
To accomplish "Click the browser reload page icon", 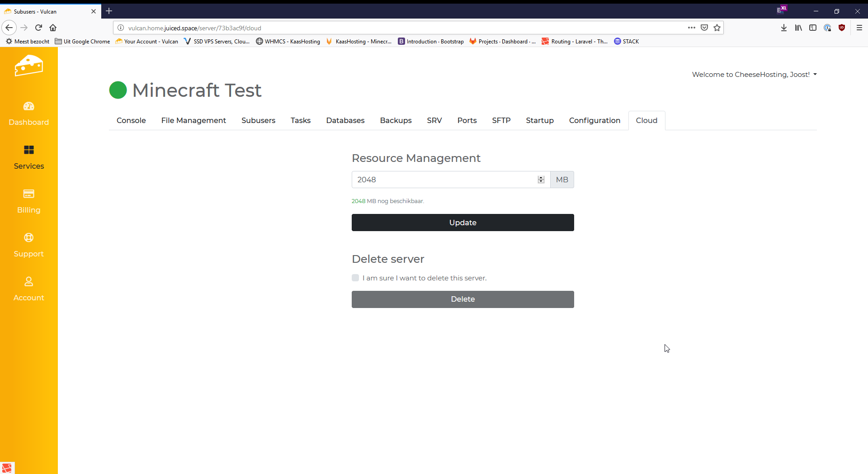I will coord(39,28).
